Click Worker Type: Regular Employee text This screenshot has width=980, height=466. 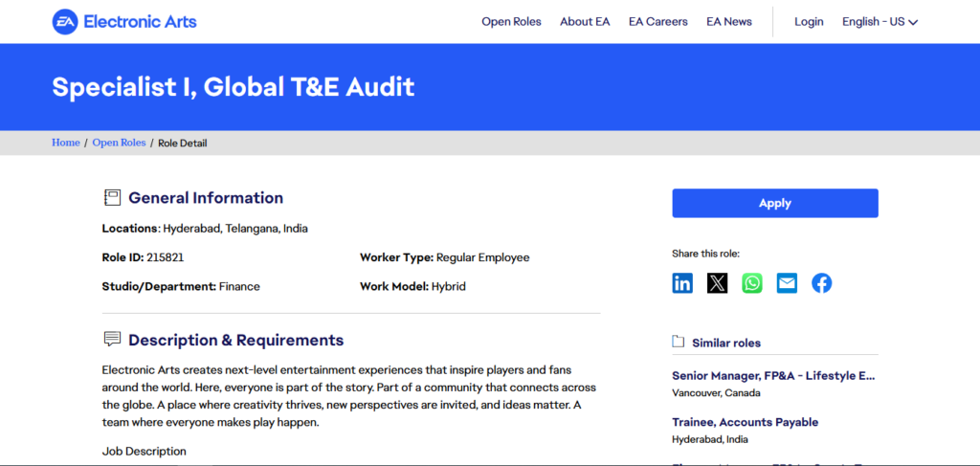point(444,257)
